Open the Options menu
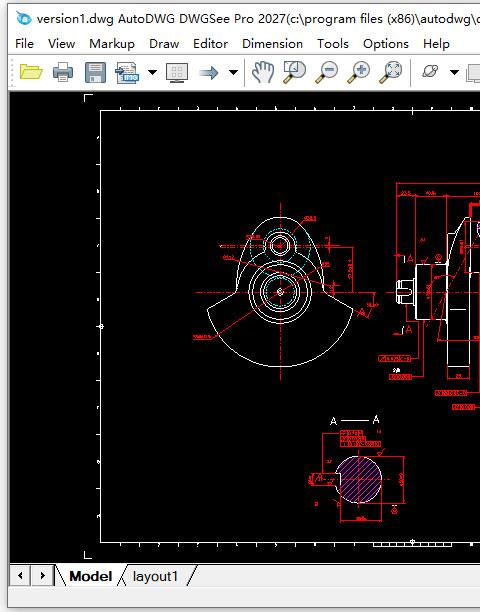Image resolution: width=480 pixels, height=612 pixels. 386,44
